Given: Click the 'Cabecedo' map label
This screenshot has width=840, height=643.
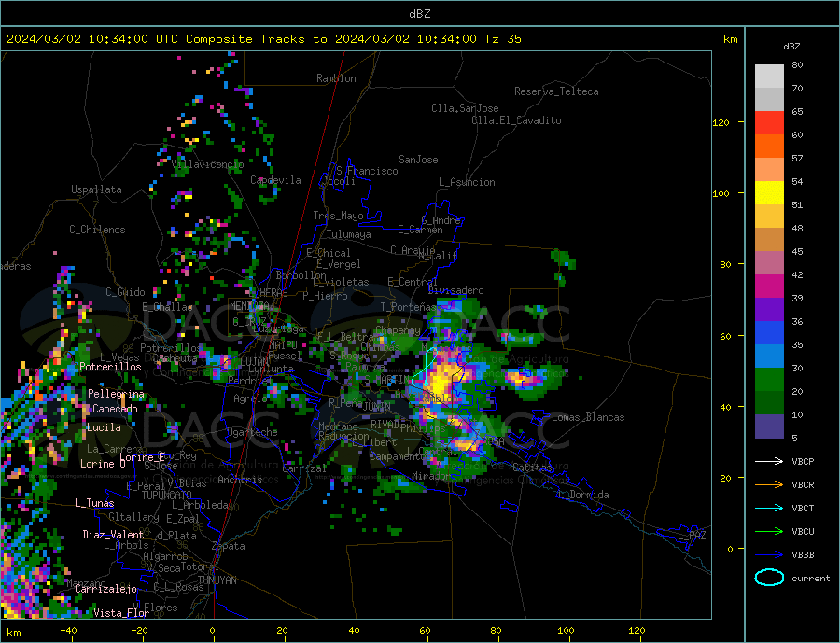Looking at the screenshot, I should point(115,409).
